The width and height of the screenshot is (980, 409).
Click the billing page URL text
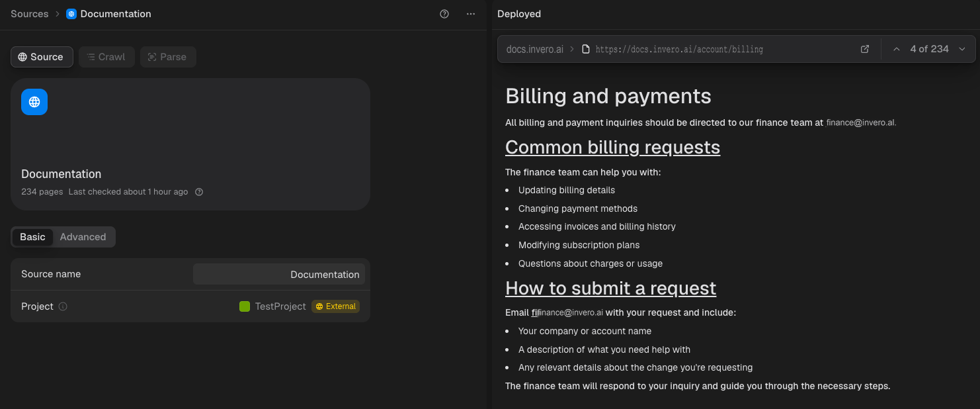(x=679, y=49)
